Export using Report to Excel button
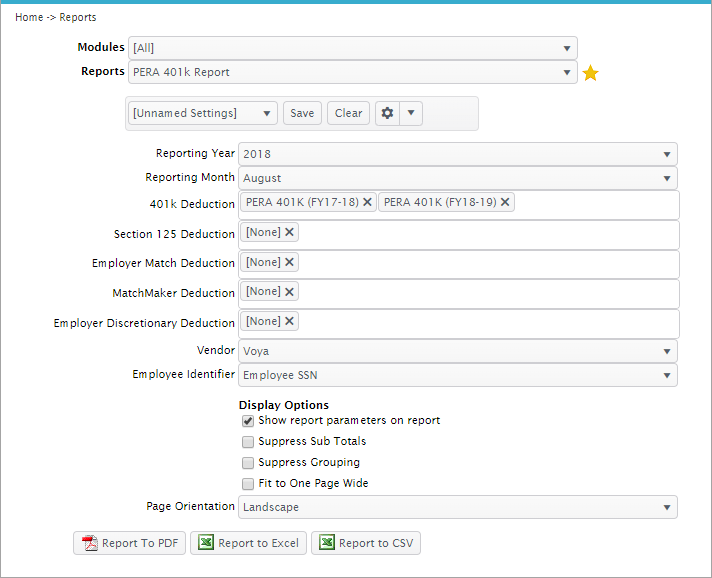 point(248,543)
